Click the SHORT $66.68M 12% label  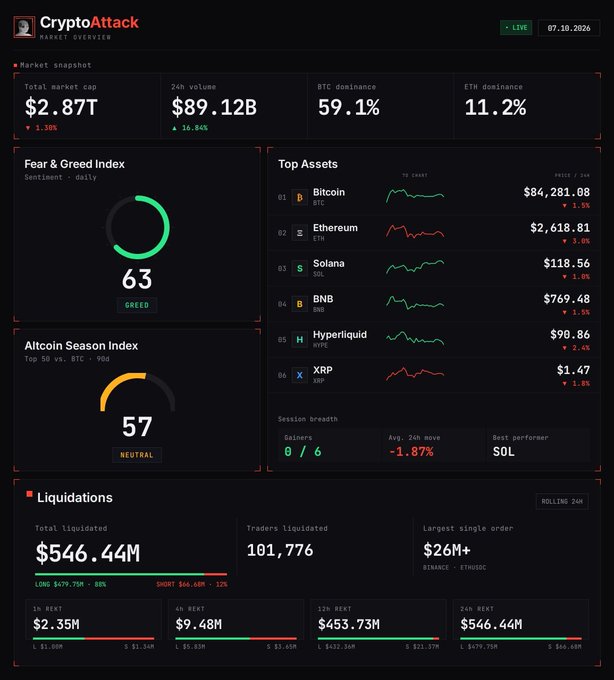click(x=192, y=584)
